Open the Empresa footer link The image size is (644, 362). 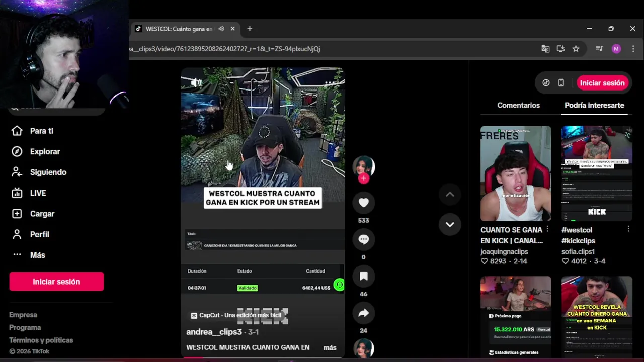pyautogui.click(x=23, y=315)
